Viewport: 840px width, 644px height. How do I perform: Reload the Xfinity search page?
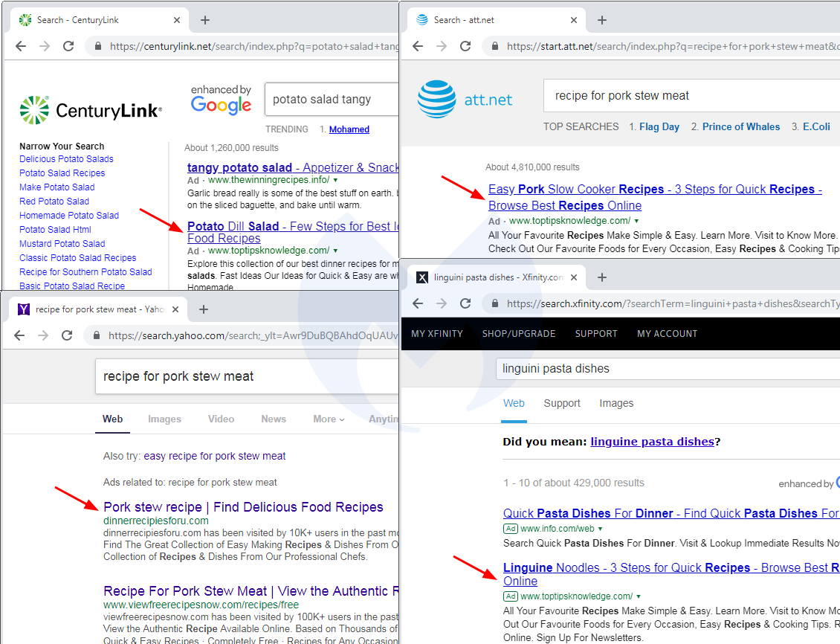465,303
